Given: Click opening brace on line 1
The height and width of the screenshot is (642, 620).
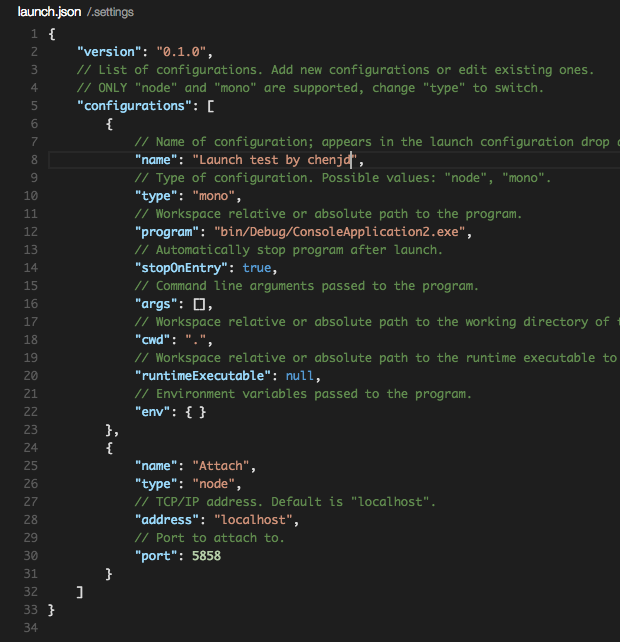Looking at the screenshot, I should click(x=52, y=34).
